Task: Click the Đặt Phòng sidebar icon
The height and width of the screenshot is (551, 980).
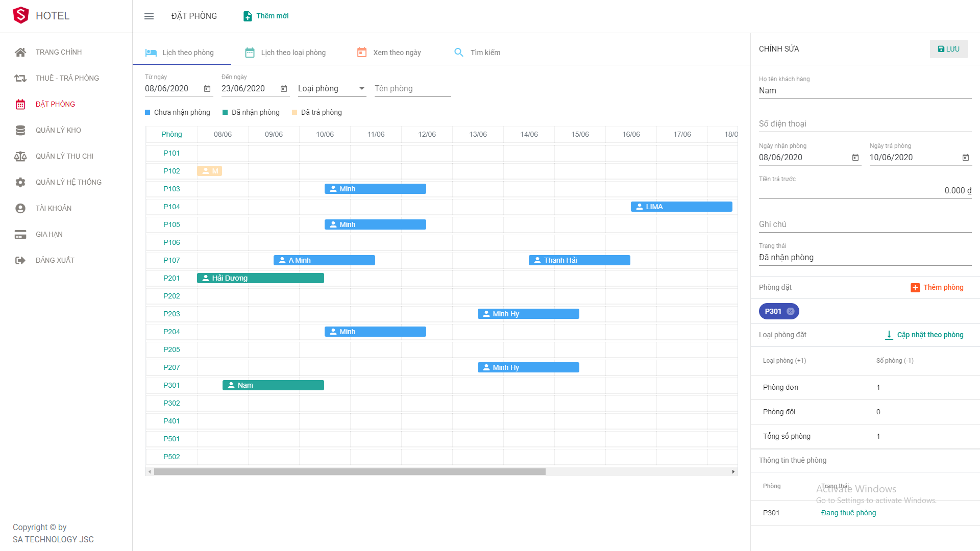Action: (x=19, y=104)
